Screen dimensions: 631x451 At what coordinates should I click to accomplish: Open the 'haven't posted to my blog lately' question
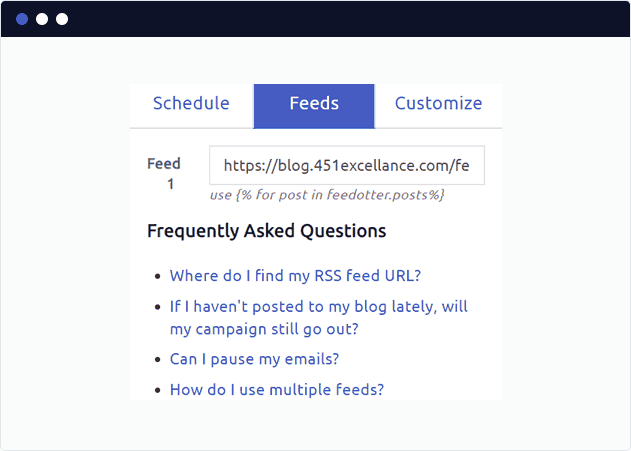point(319,318)
